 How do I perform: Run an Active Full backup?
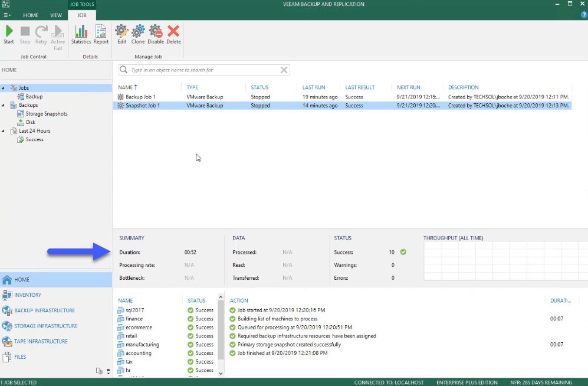pyautogui.click(x=58, y=38)
